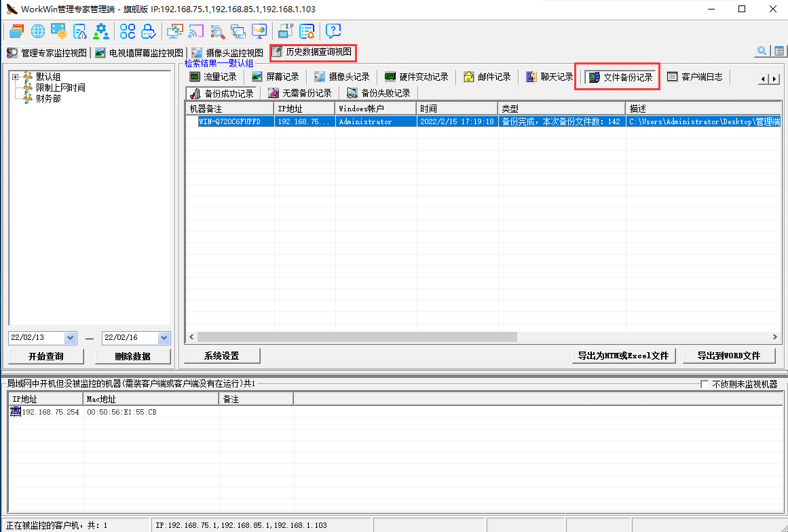The image size is (788, 532).
Task: Click the list view icon at top right
Action: click(x=779, y=51)
